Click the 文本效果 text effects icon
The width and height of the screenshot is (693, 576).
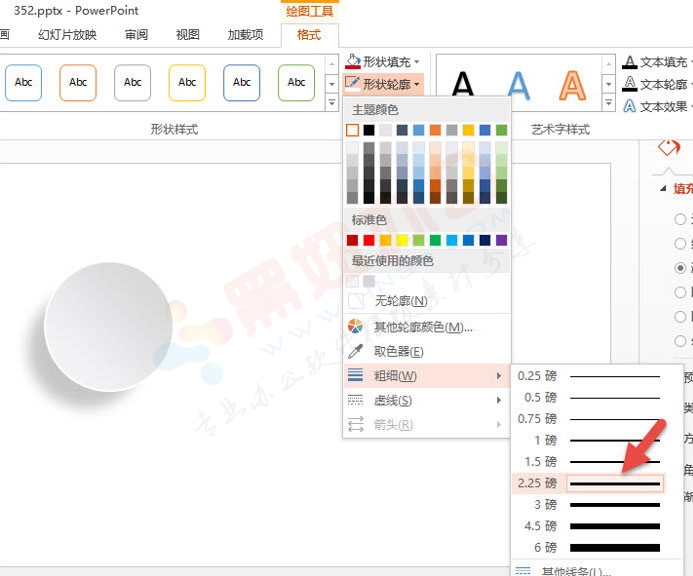coord(630,106)
